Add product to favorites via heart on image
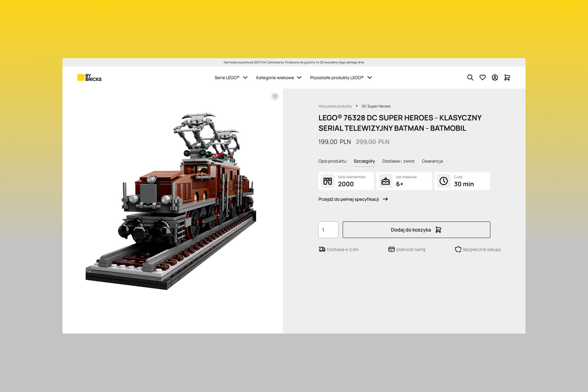Image resolution: width=588 pixels, height=392 pixels. (x=275, y=96)
